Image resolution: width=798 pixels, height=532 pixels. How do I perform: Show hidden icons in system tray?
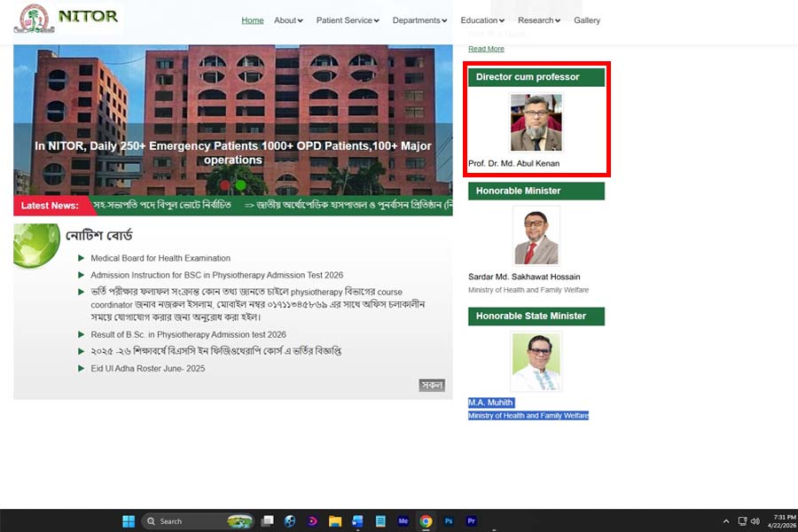coord(726,521)
